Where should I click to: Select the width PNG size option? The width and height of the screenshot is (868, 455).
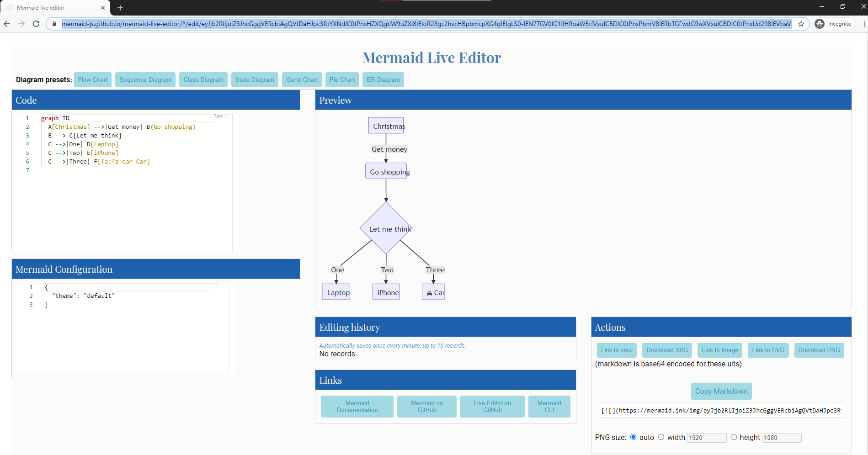pos(661,437)
